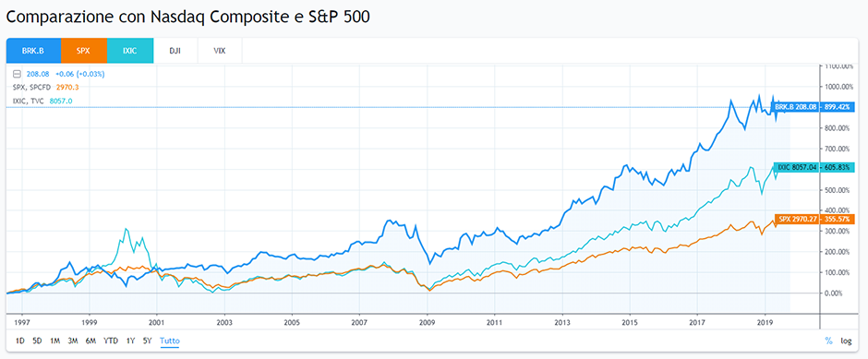The width and height of the screenshot is (868, 359).
Task: Toggle log scale mode
Action: [846, 341]
